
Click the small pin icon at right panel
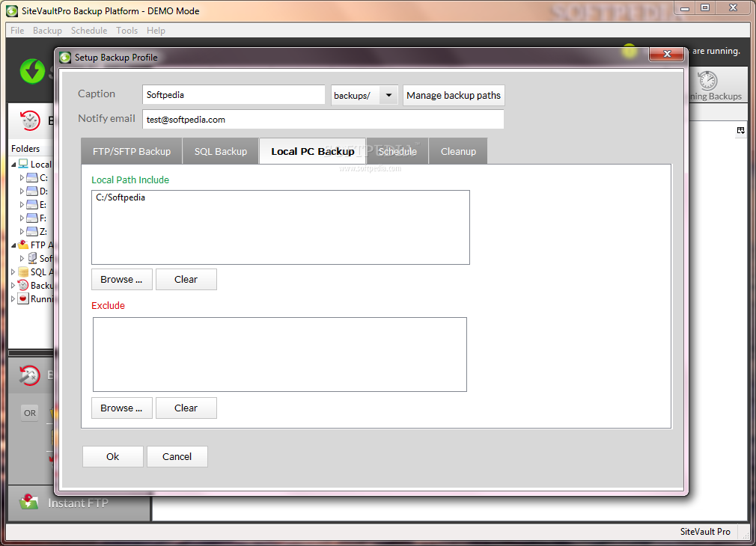(740, 131)
